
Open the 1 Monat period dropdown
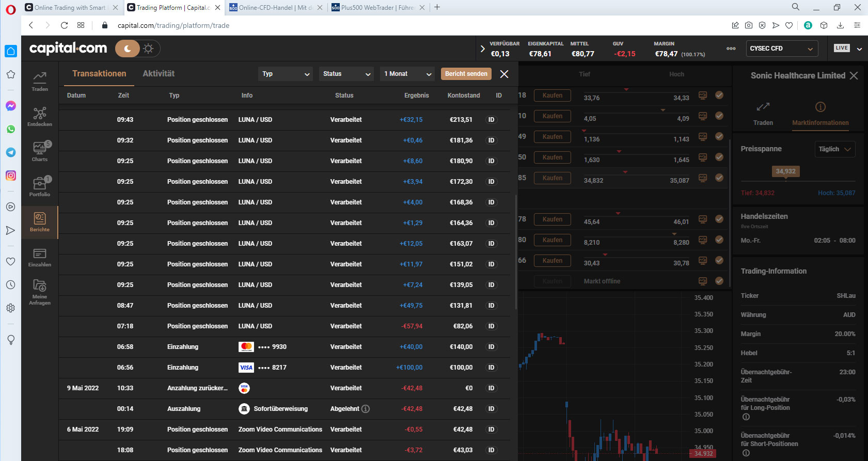coord(407,74)
